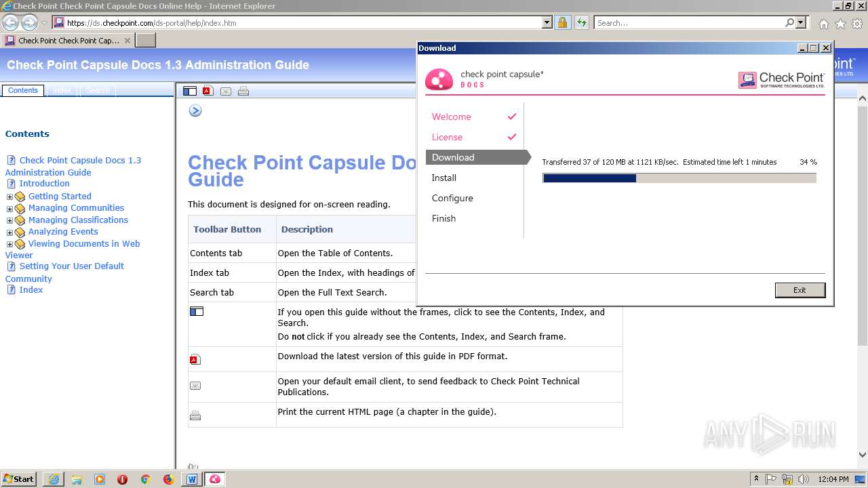Open the security report lock icon in the address bar
868x488 pixels.
click(562, 22)
